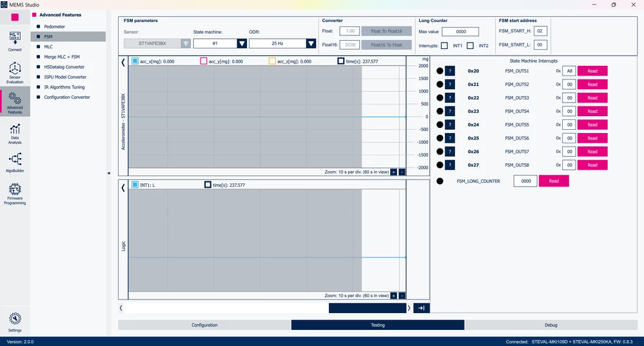Toggle accelerometer plot time[s] checkbox
This screenshot has width=644, height=346.
tap(340, 61)
